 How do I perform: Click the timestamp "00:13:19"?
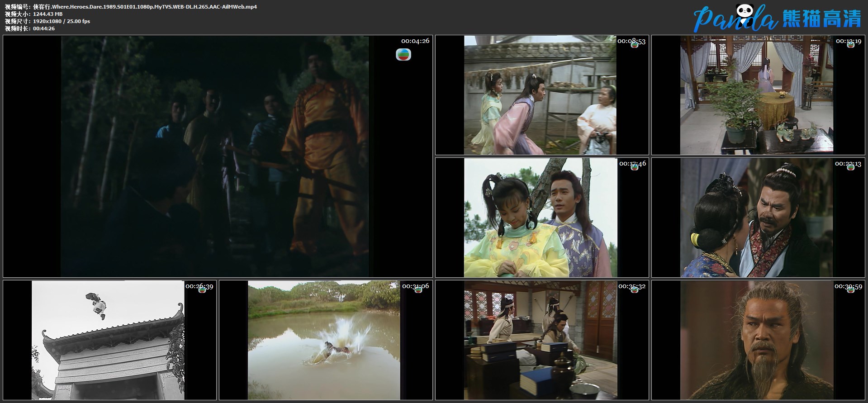click(x=848, y=41)
